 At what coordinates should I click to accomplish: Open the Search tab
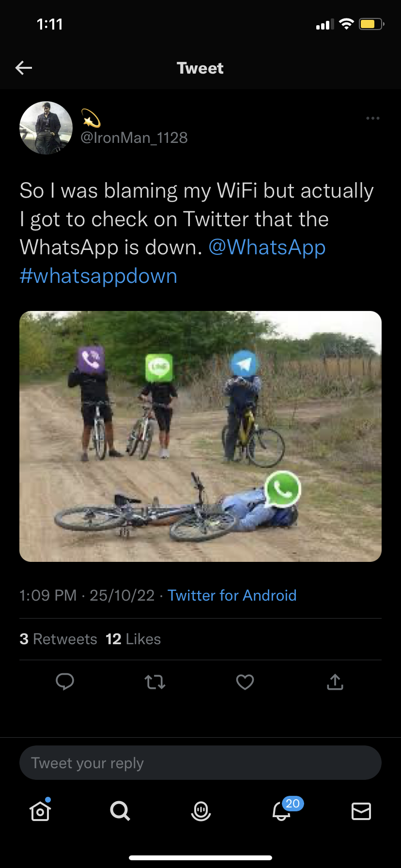coord(120,810)
